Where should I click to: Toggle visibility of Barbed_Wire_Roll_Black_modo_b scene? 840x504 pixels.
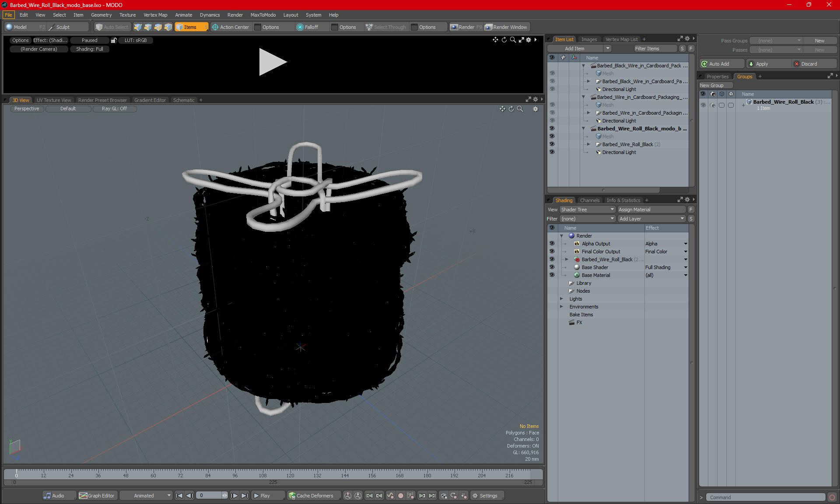point(552,129)
